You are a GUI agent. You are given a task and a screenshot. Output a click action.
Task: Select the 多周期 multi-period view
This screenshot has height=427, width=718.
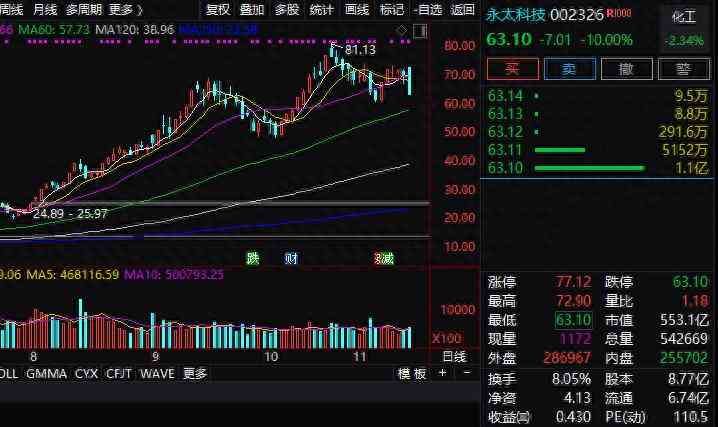pyautogui.click(x=85, y=10)
